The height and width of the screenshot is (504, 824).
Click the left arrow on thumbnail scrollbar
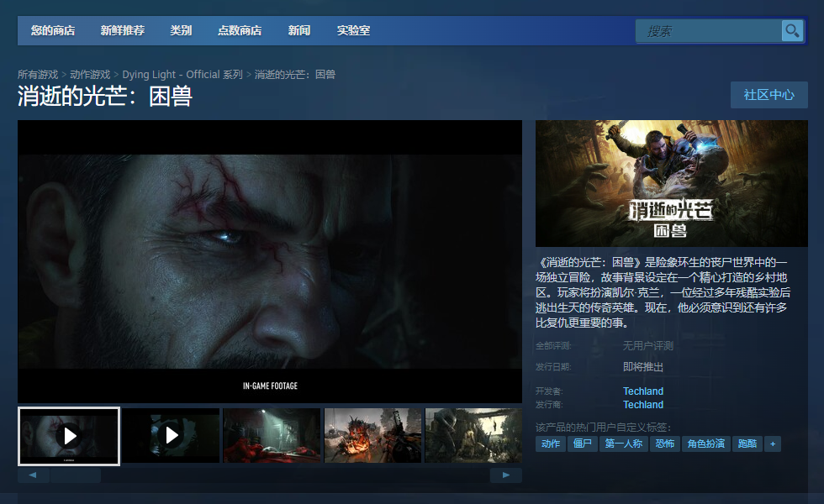[x=33, y=475]
